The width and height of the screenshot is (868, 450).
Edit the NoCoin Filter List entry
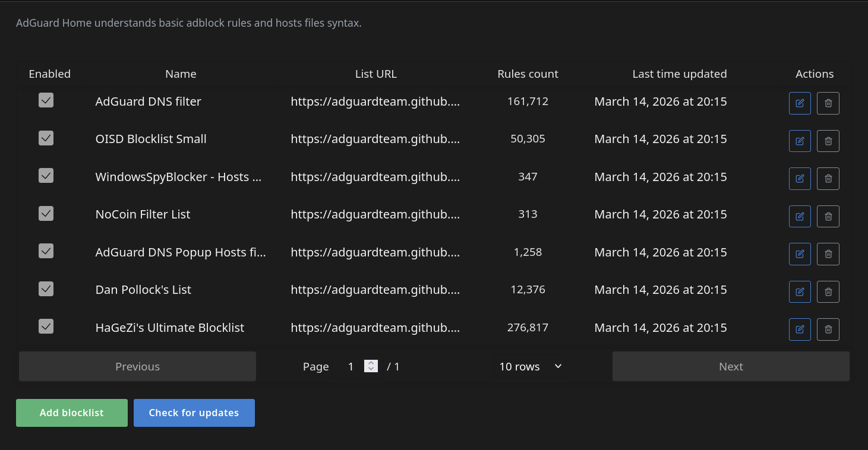(800, 216)
